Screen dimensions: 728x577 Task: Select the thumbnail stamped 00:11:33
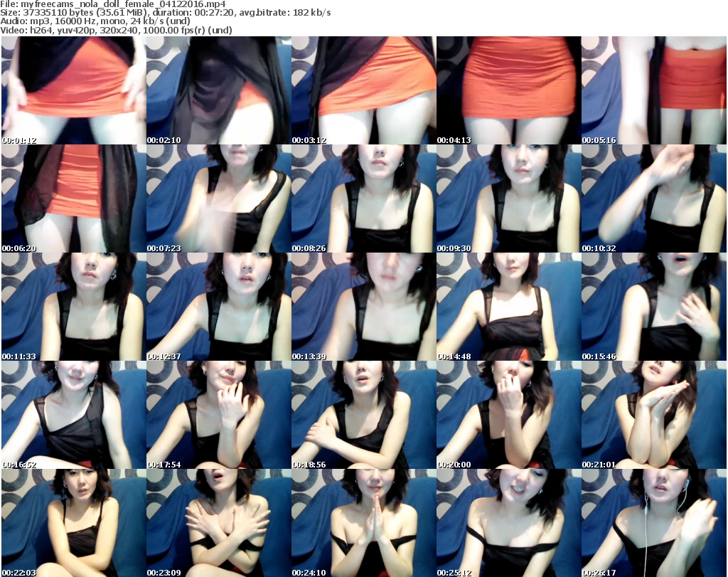point(73,307)
